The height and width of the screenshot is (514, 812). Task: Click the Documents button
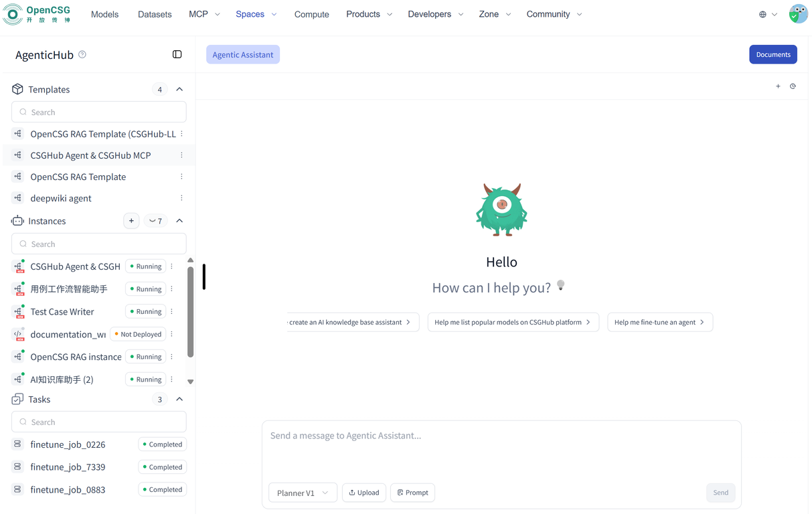(773, 54)
